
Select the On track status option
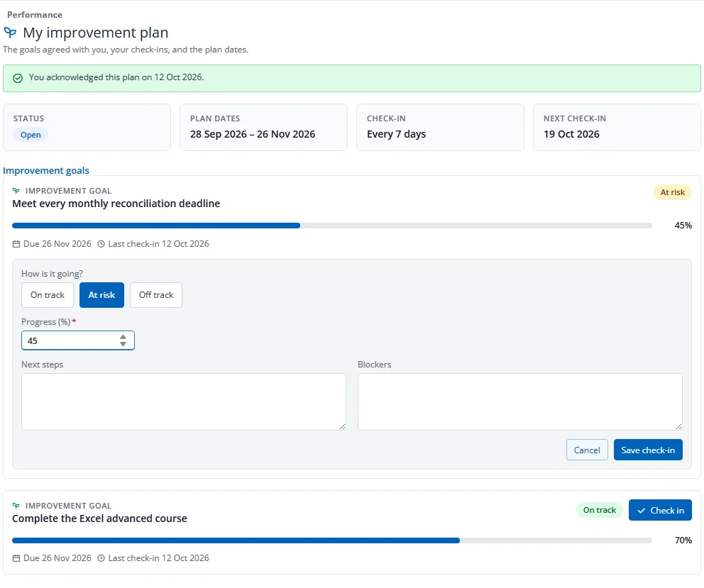click(48, 295)
